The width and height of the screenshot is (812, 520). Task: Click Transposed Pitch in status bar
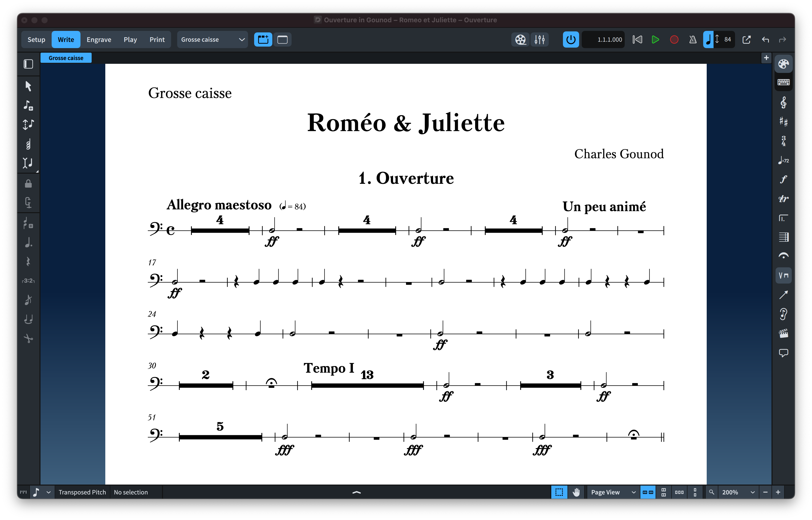[x=82, y=492]
